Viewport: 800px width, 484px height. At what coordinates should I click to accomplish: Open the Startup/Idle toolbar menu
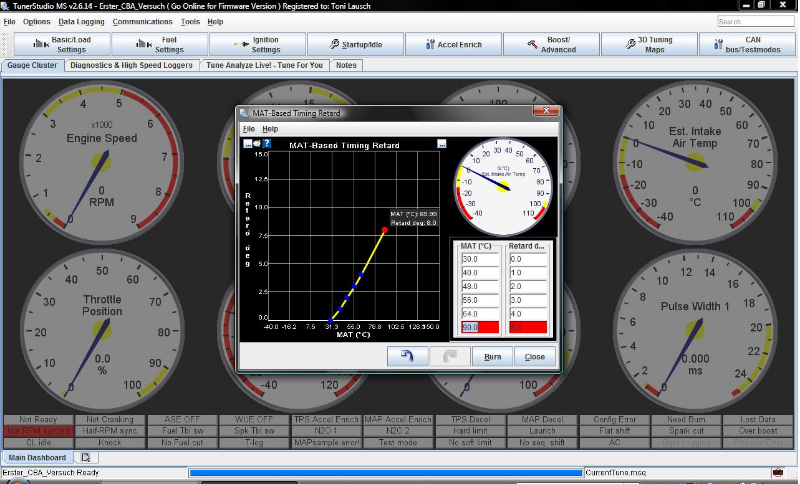[x=354, y=44]
